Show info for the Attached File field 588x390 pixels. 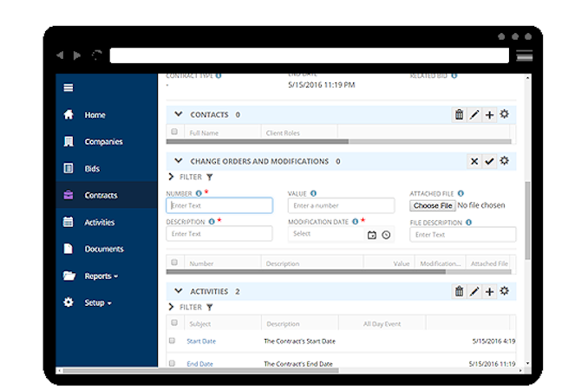pyautogui.click(x=461, y=193)
